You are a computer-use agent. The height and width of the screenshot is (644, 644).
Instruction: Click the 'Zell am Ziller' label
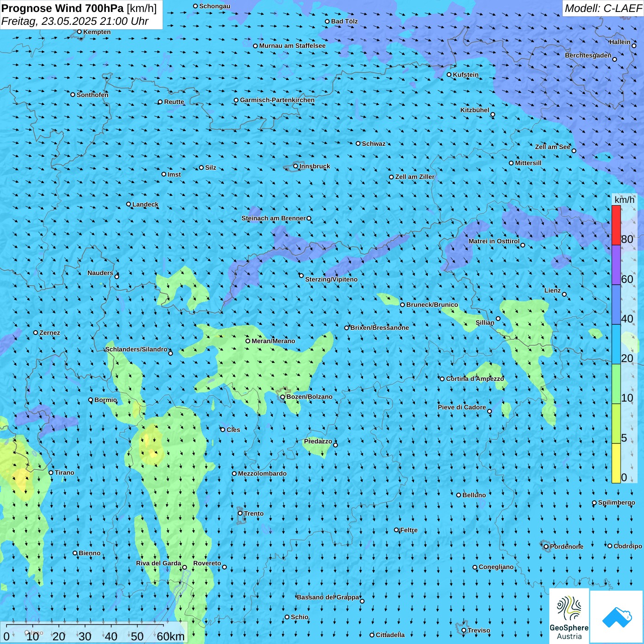(x=415, y=177)
